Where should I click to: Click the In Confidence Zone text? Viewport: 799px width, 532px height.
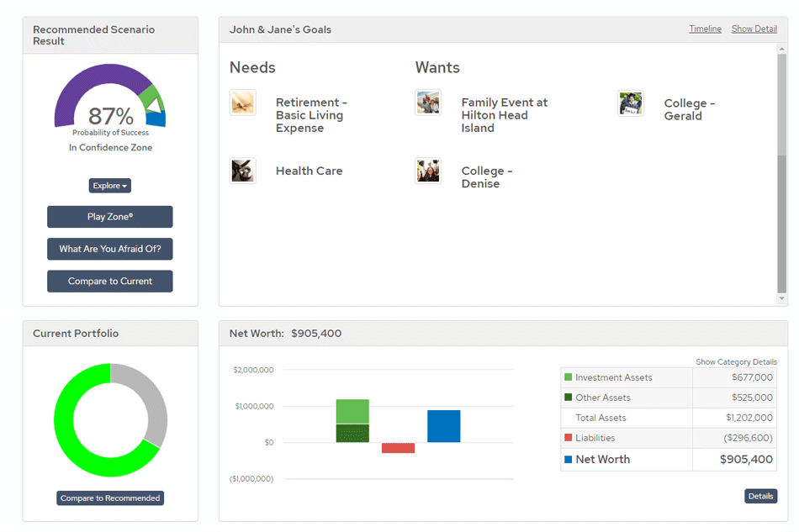point(110,148)
